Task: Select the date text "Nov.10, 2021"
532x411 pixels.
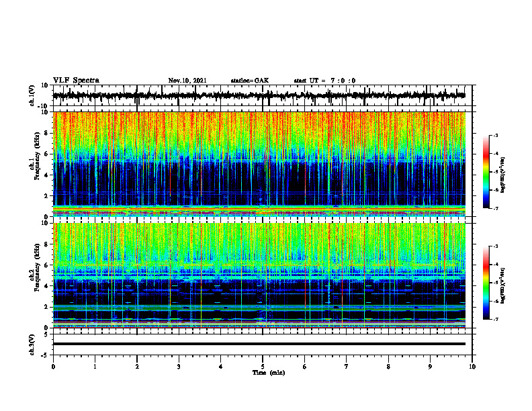Action: 187,81
